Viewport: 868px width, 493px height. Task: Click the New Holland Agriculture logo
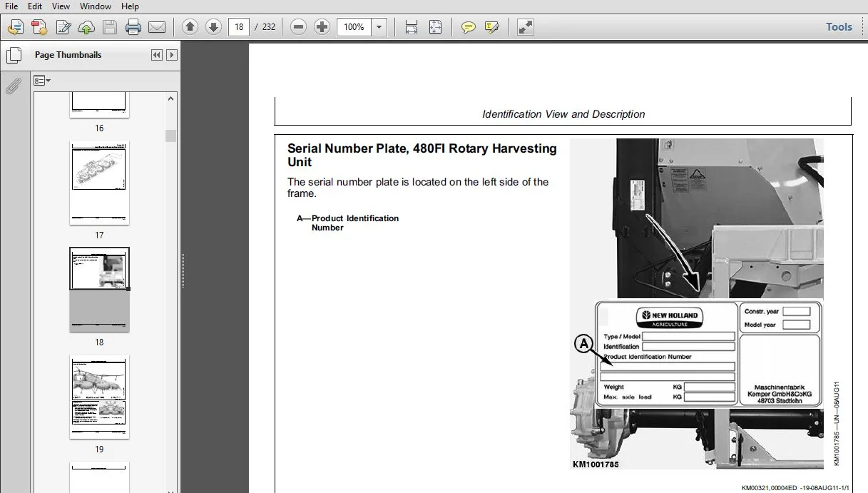[668, 317]
